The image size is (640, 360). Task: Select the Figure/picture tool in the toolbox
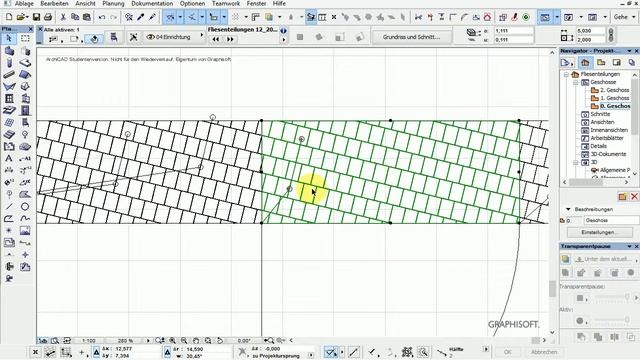click(25, 231)
